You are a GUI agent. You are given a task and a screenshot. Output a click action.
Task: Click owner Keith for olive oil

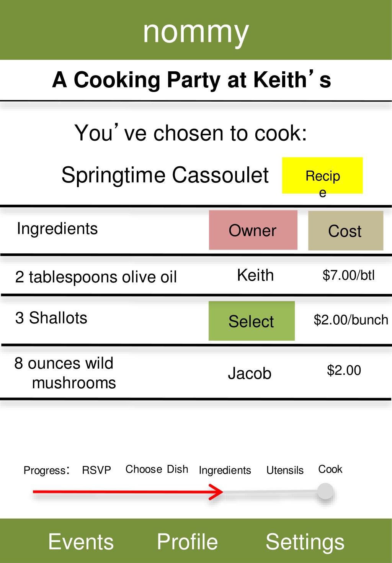click(255, 275)
